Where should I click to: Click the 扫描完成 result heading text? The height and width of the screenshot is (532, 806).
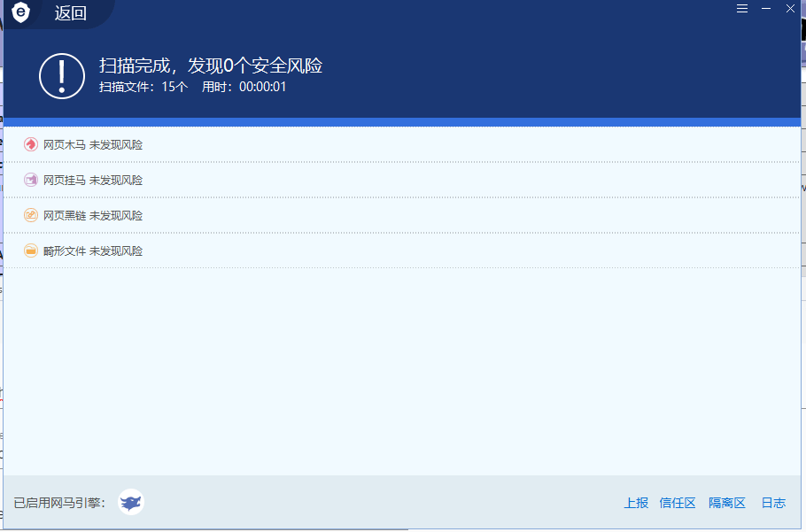[211, 66]
